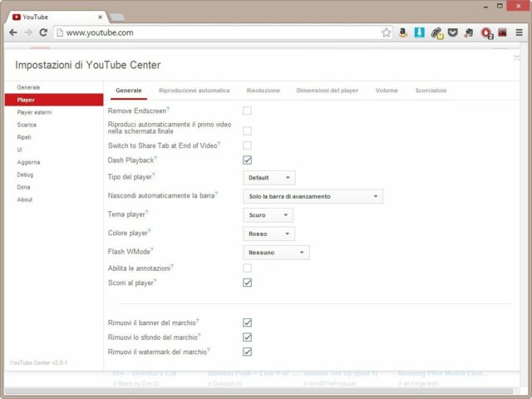Open the Chrome hamburger menu
Screen dimensions: 532x399
coord(519,32)
